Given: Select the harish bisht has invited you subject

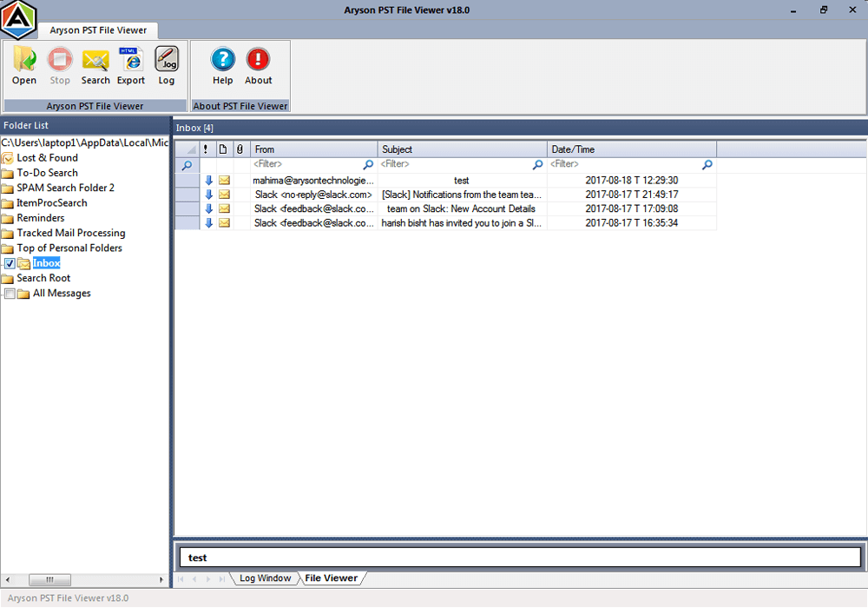Looking at the screenshot, I should tap(462, 223).
